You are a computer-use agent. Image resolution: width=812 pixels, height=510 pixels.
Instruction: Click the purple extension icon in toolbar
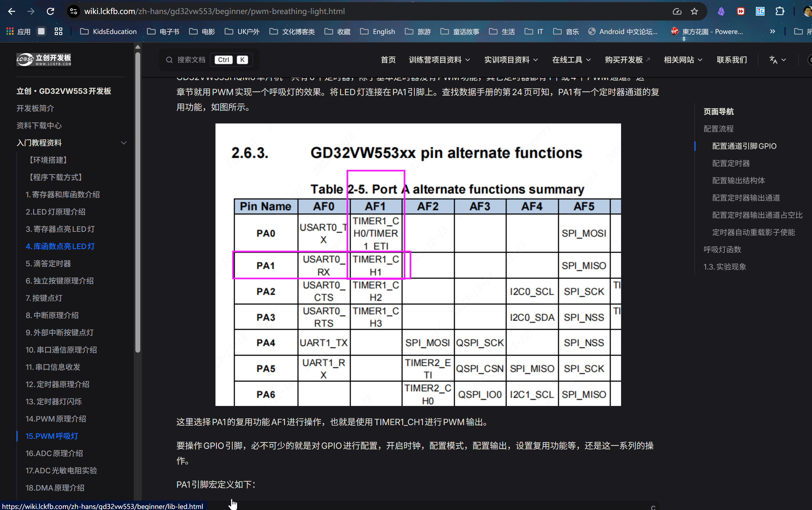721,12
